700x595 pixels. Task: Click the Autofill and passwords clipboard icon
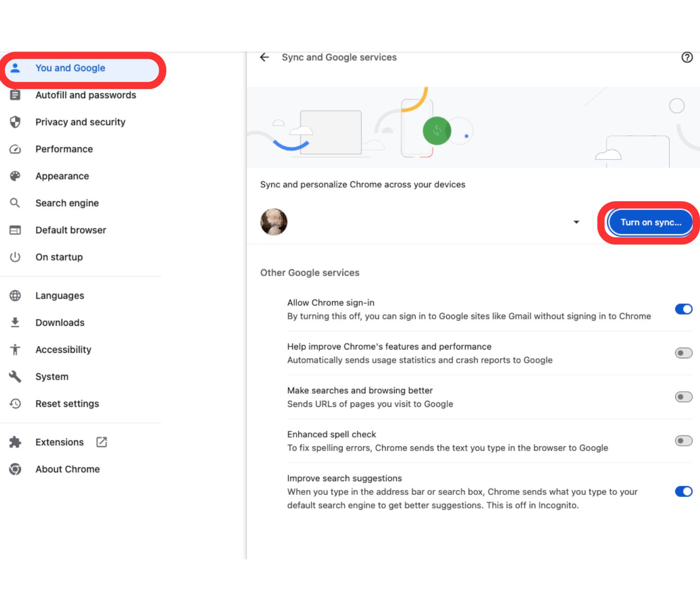(16, 95)
